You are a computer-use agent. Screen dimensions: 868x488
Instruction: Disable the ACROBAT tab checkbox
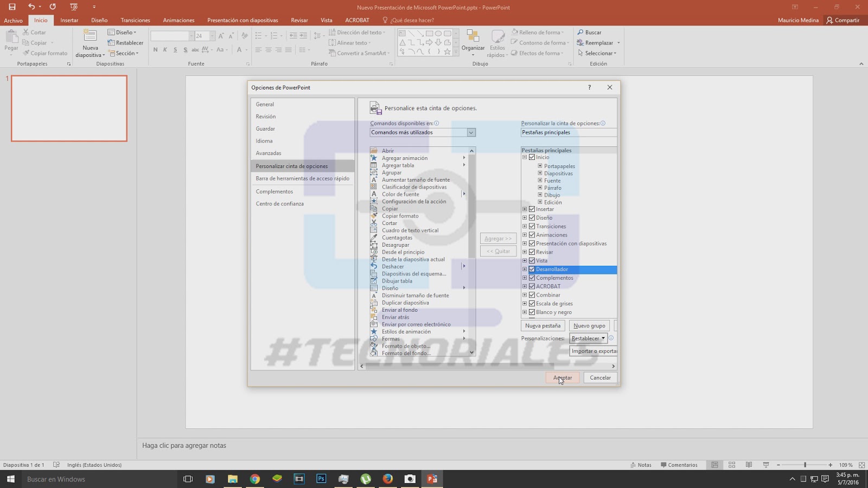point(532,286)
